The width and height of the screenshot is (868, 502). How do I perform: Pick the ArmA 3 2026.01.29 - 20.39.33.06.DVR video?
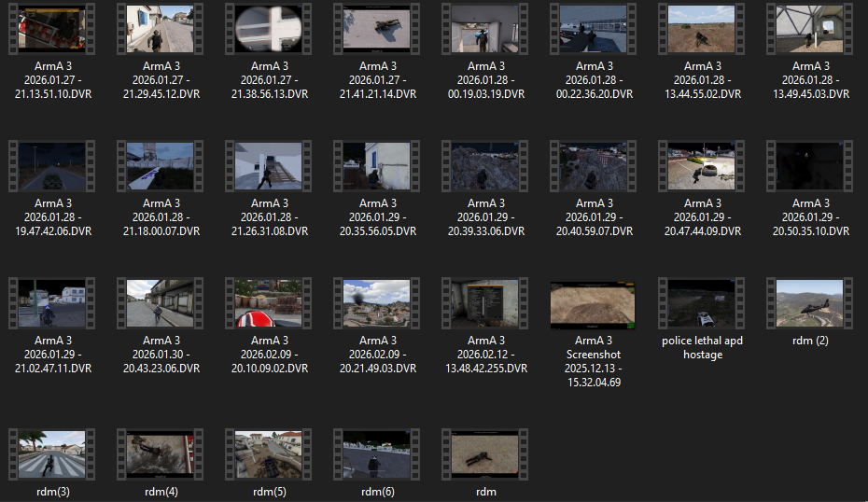pyautogui.click(x=483, y=165)
